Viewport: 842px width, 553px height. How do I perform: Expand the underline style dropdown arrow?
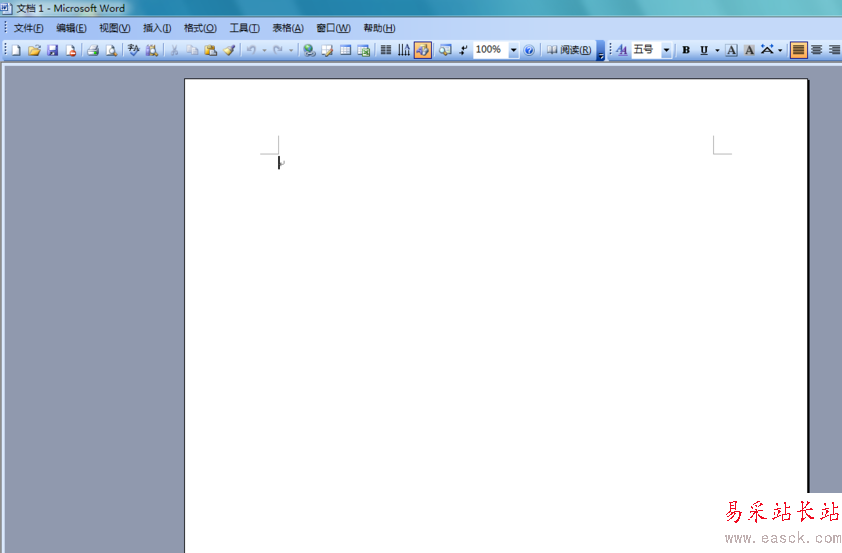coord(717,50)
